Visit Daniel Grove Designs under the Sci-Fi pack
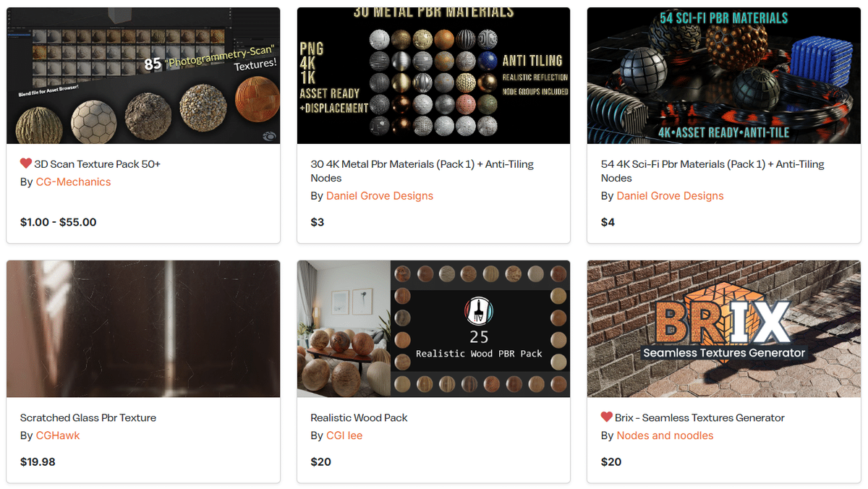Image resolution: width=868 pixels, height=489 pixels. pyautogui.click(x=670, y=195)
